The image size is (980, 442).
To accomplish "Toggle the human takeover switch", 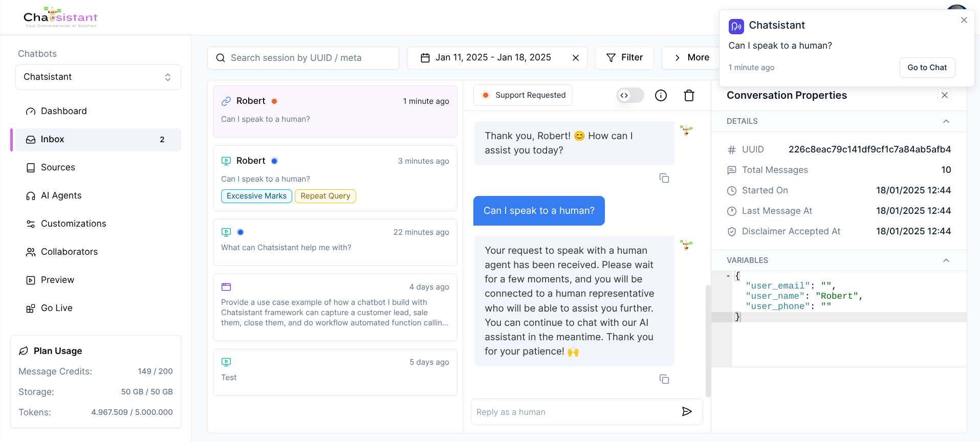I will pos(630,95).
